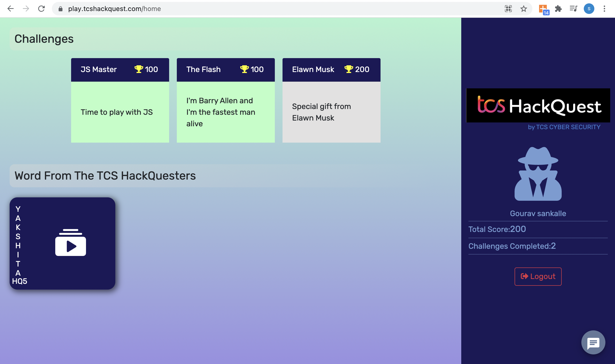The width and height of the screenshot is (615, 364).
Task: Click the browser back arrow
Action: pos(11,9)
